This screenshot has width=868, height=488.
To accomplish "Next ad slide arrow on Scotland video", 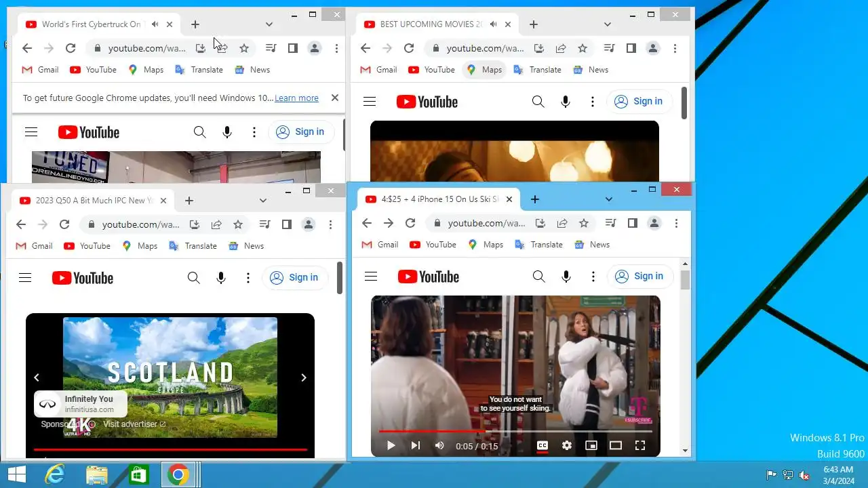I will coord(304,378).
